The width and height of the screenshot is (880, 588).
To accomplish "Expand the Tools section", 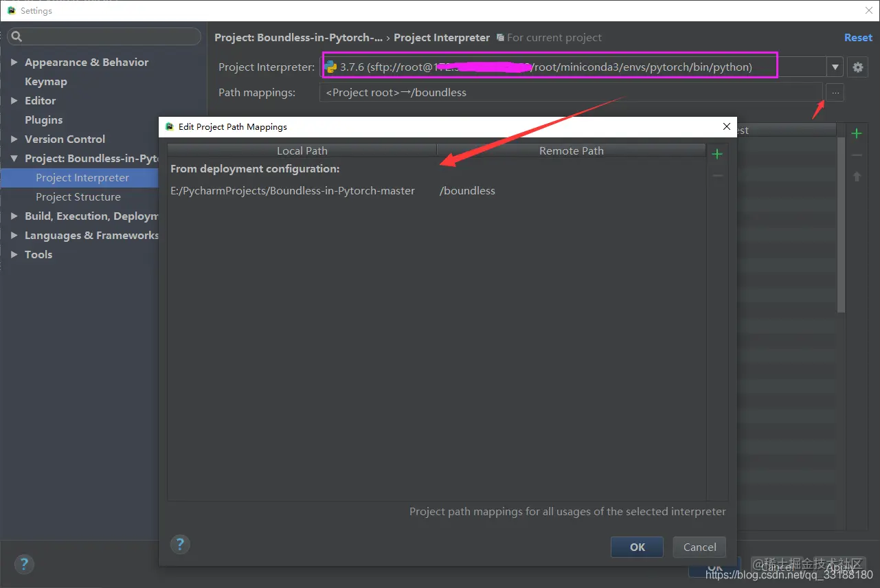I will pos(14,255).
